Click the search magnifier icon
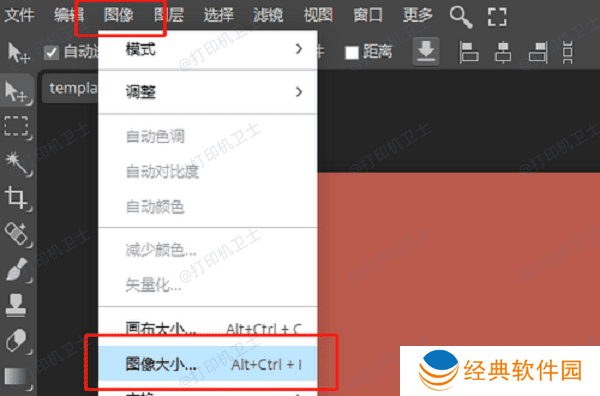Screen dimensions: 600x396 point(461,17)
